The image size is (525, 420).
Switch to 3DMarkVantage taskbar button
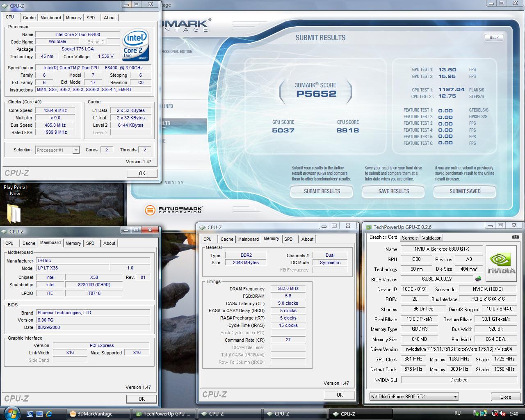coord(98,414)
